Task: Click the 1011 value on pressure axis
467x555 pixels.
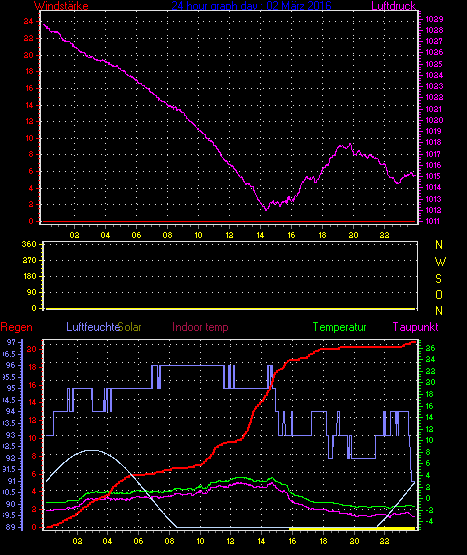Action: pyautogui.click(x=433, y=221)
